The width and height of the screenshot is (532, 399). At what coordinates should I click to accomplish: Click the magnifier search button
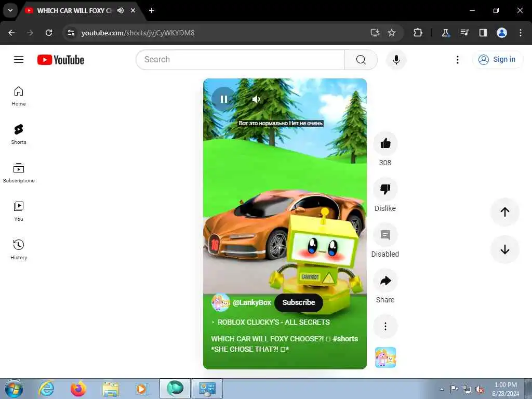point(361,60)
